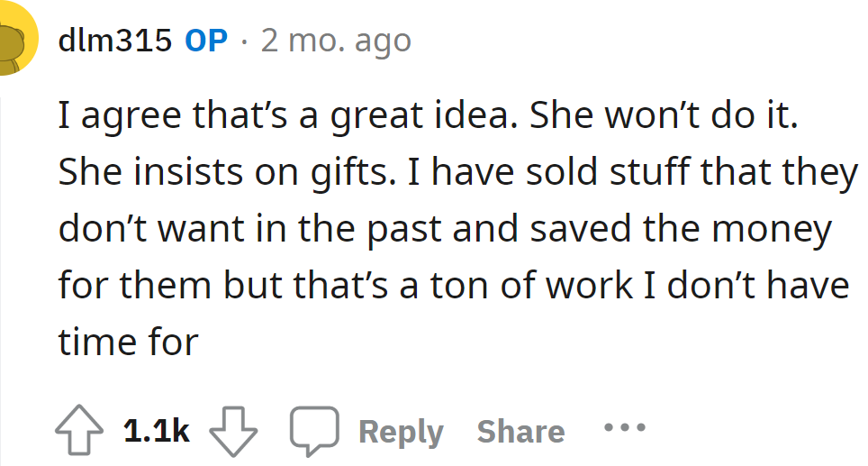Share this comment
Image resolution: width=868 pixels, height=466 pixels.
click(520, 432)
